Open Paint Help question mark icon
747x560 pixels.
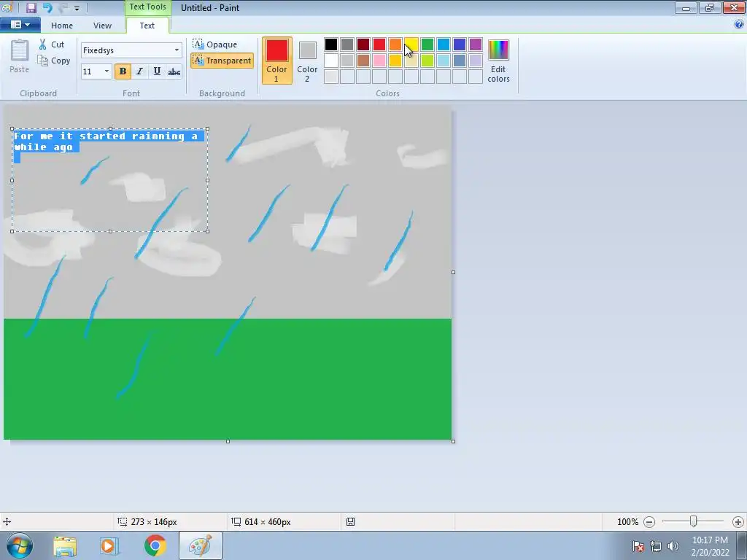pos(739,24)
